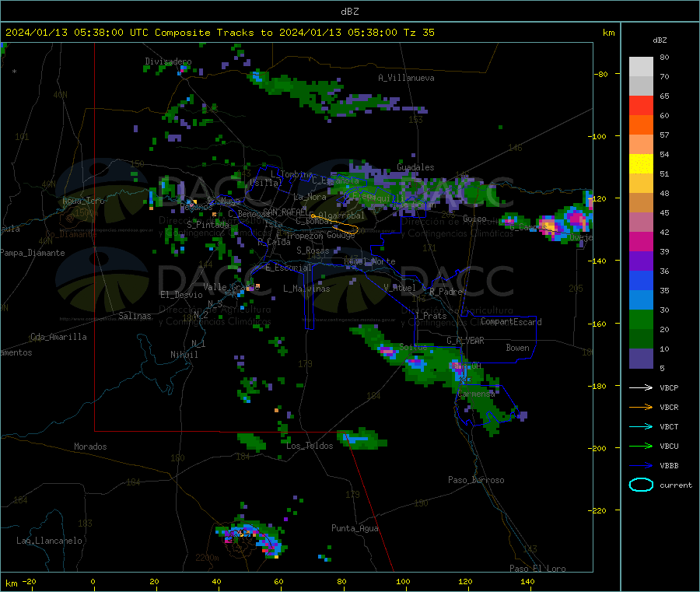This screenshot has width=700, height=592.
Task: Click the -120 km y-axis tick label
Action: (x=597, y=198)
